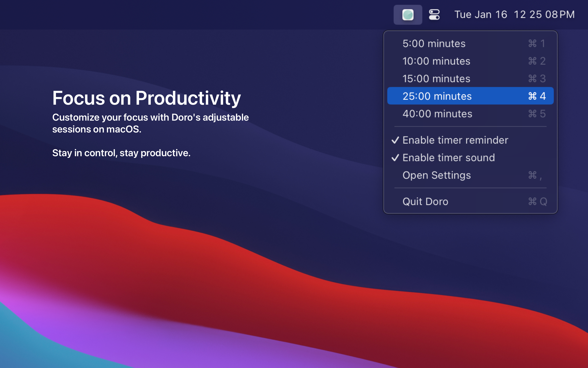Quit Doro from the menu
Image resolution: width=588 pixels, height=368 pixels.
pyautogui.click(x=470, y=202)
